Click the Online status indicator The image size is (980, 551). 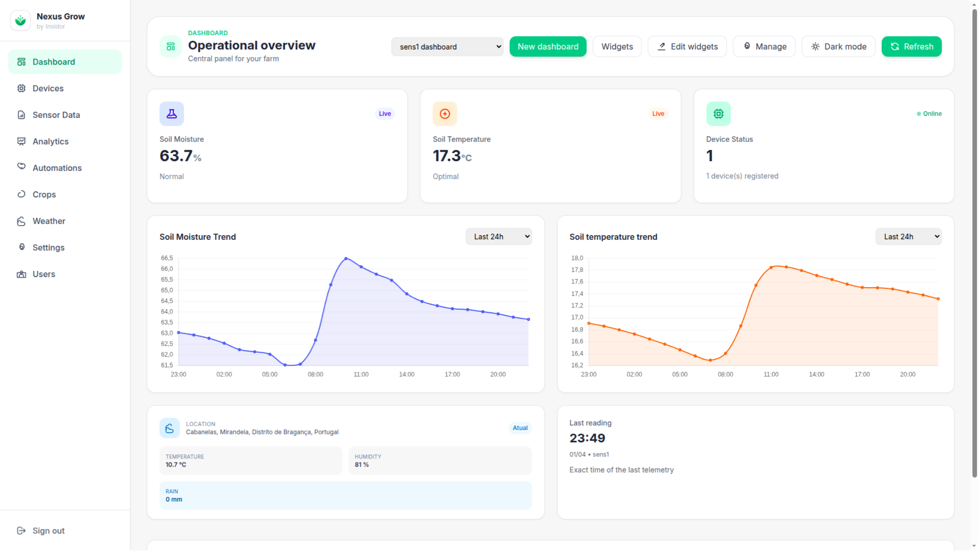click(929, 114)
